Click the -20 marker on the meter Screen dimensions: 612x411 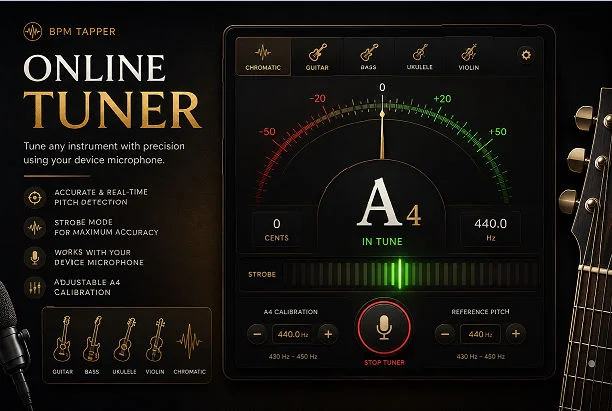click(x=317, y=98)
